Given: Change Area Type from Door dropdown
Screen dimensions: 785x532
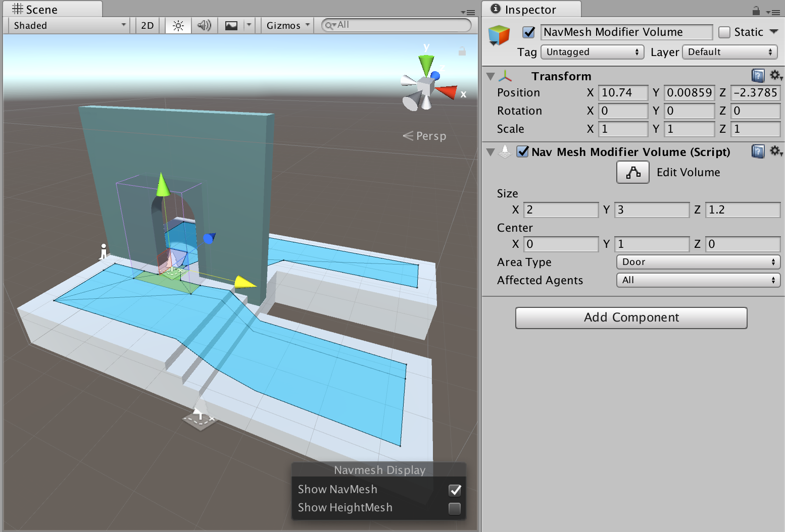Looking at the screenshot, I should 698,261.
